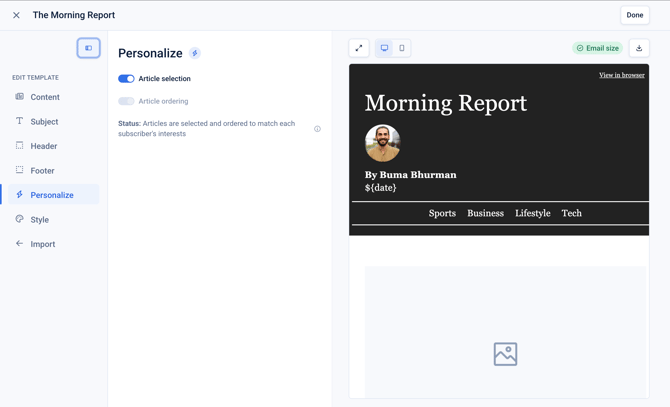
Task: Click the Business nav link
Action: (485, 213)
